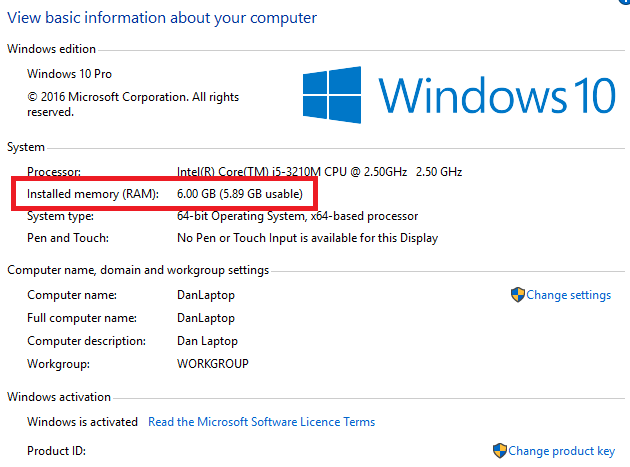The image size is (630, 467).
Task: Click the Windows activation section header
Action: coord(59,397)
